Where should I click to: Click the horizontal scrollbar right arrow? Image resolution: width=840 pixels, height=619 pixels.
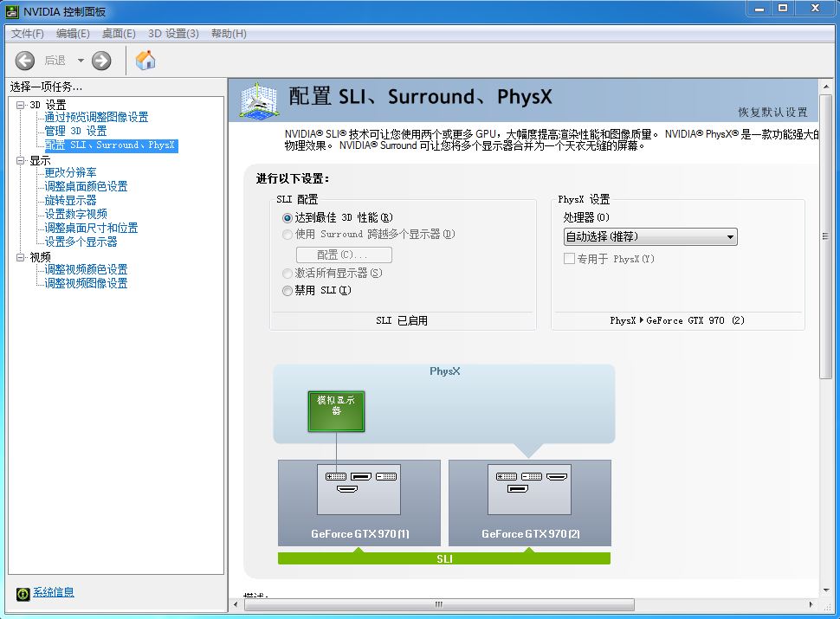click(811, 604)
